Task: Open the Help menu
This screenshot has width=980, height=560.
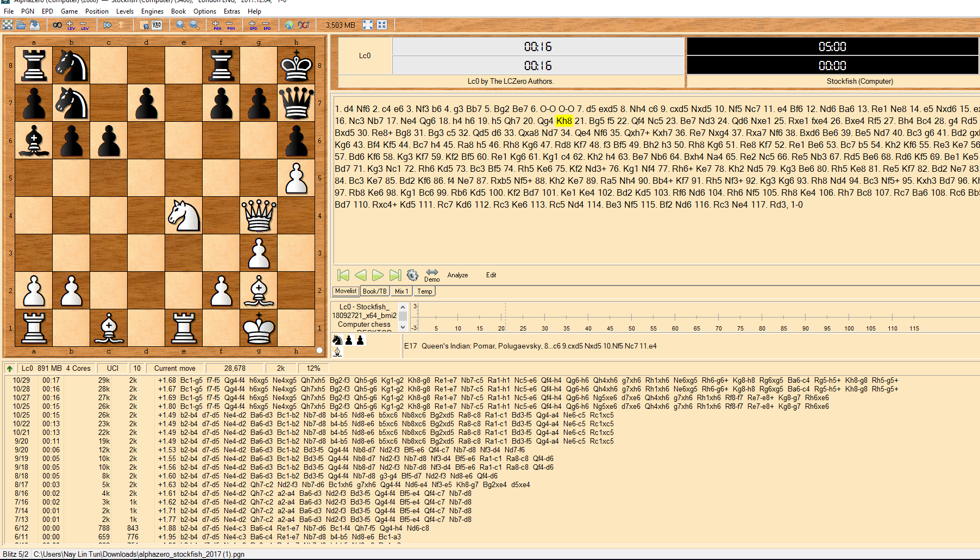Action: (255, 11)
